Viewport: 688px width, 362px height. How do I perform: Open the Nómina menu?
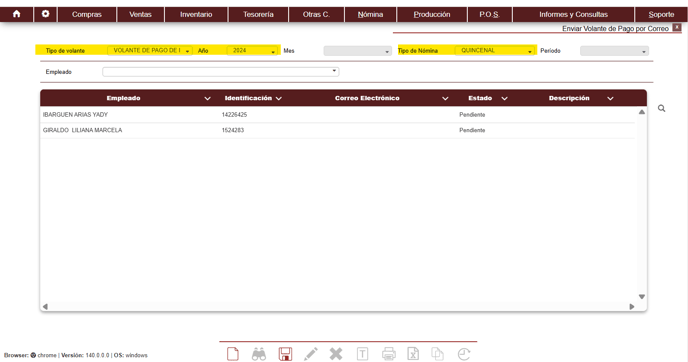pos(370,14)
